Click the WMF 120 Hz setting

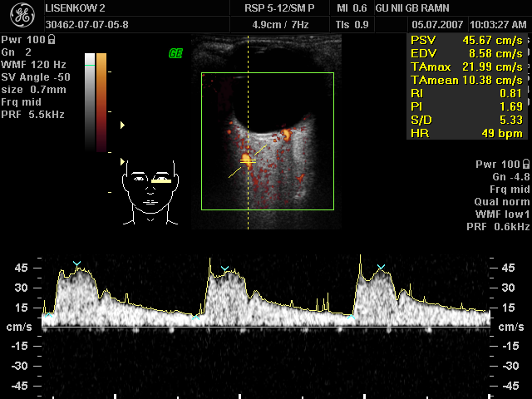pos(33,65)
